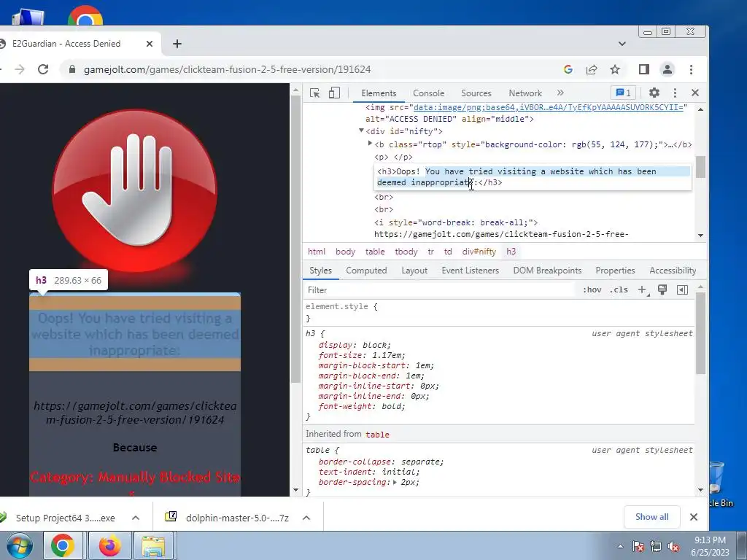Toggle the device toolbar icon

[334, 93]
